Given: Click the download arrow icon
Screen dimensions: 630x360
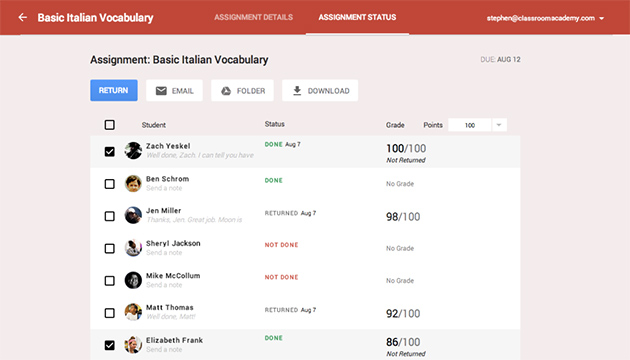Looking at the screenshot, I should [297, 90].
